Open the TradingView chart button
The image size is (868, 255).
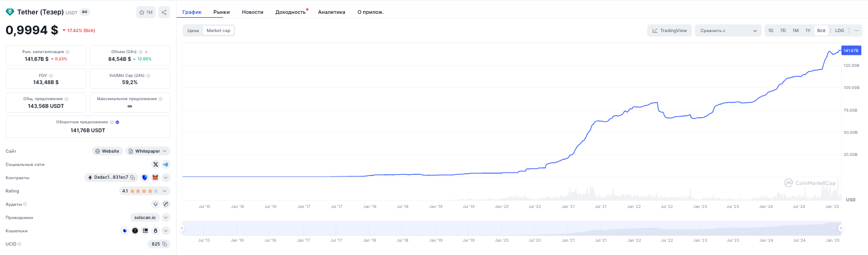point(669,30)
